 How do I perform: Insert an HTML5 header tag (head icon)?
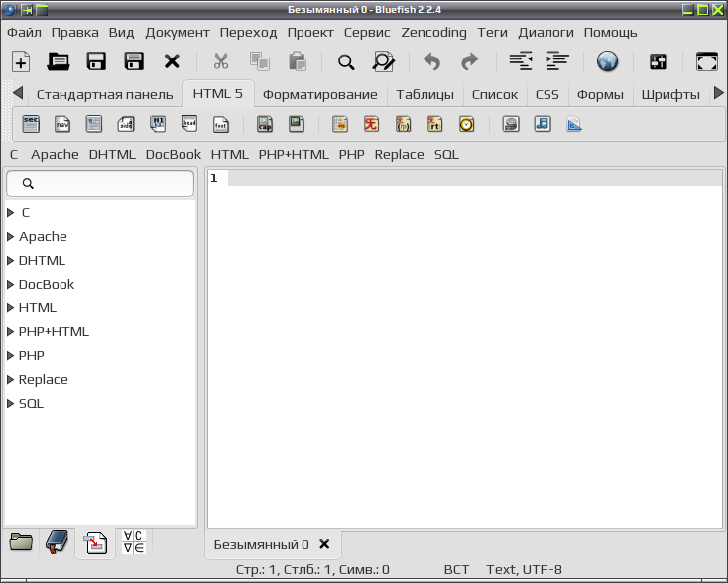click(189, 124)
